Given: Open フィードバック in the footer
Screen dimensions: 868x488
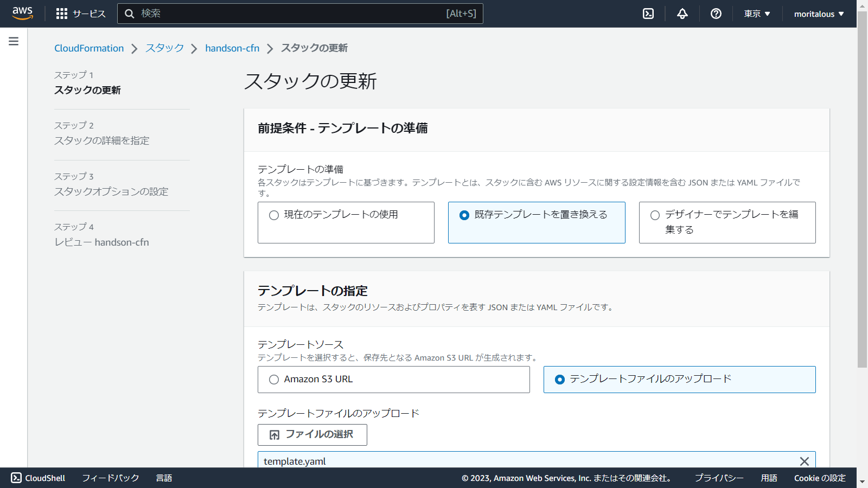Looking at the screenshot, I should point(110,478).
